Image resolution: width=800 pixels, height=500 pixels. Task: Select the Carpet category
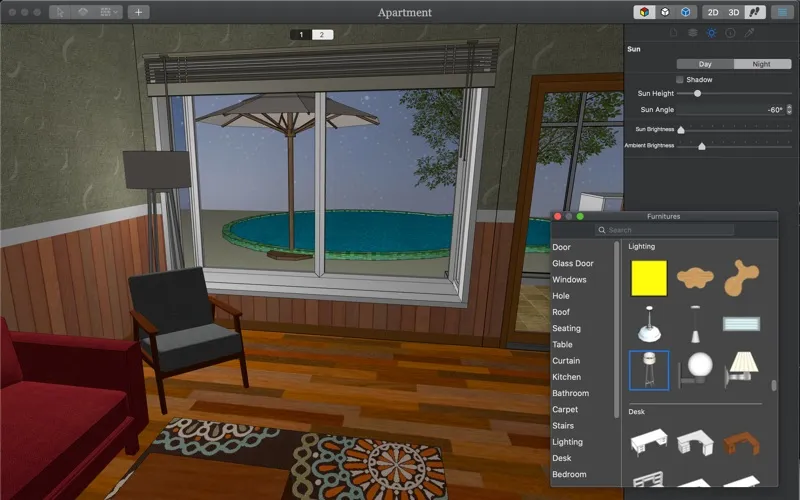565,410
